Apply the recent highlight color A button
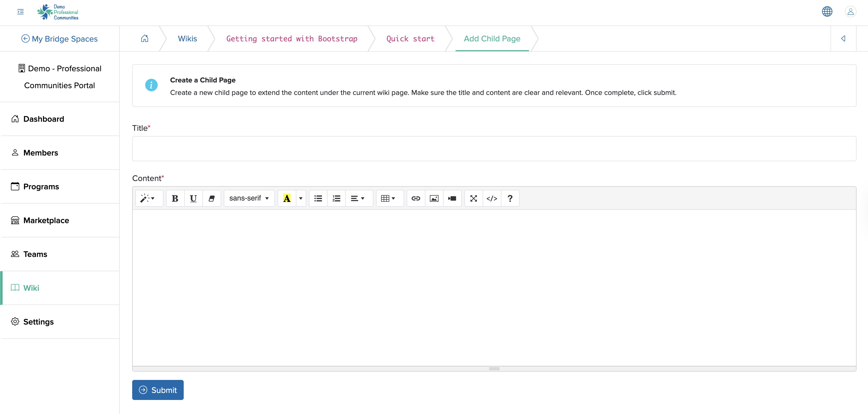The height and width of the screenshot is (414, 868). point(287,198)
